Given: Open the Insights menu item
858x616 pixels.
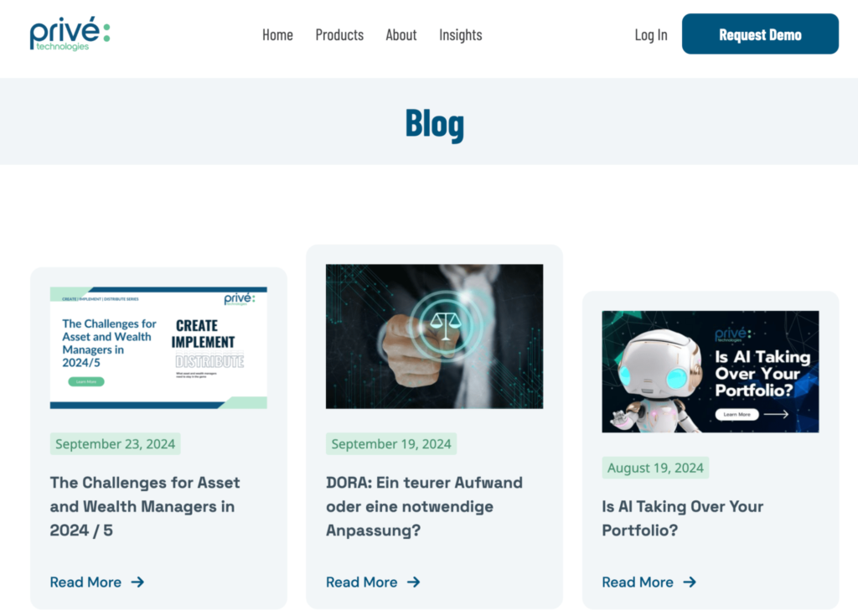Looking at the screenshot, I should click(x=460, y=34).
